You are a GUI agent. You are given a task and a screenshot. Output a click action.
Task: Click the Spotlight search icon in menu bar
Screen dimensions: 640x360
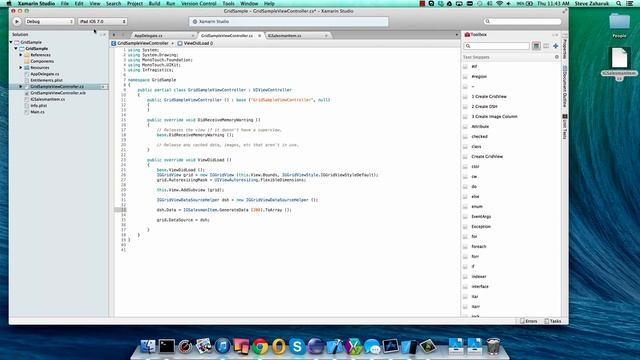tap(619, 3)
